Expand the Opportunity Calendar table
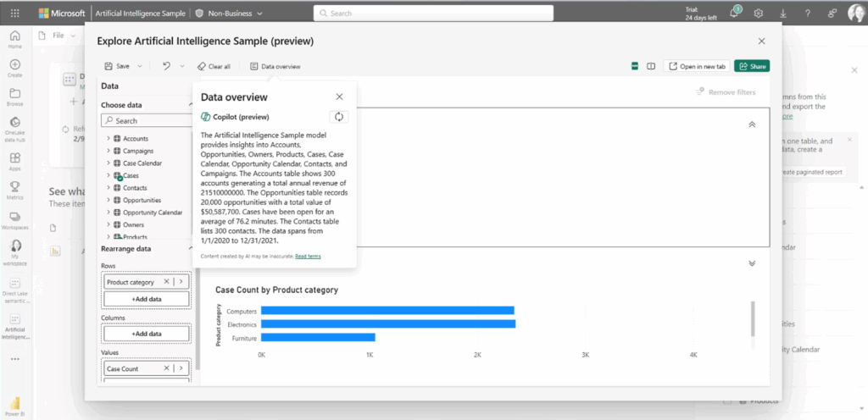The image size is (868, 420). coord(108,213)
